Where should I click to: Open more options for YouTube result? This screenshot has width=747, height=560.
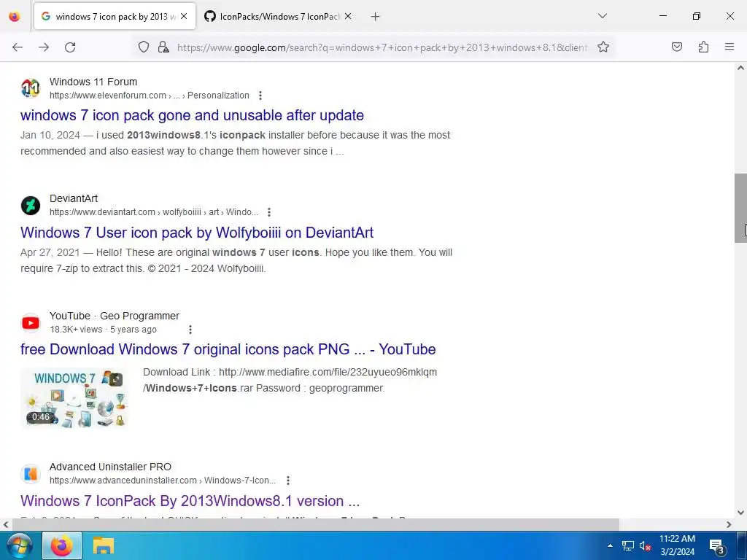tap(190, 330)
